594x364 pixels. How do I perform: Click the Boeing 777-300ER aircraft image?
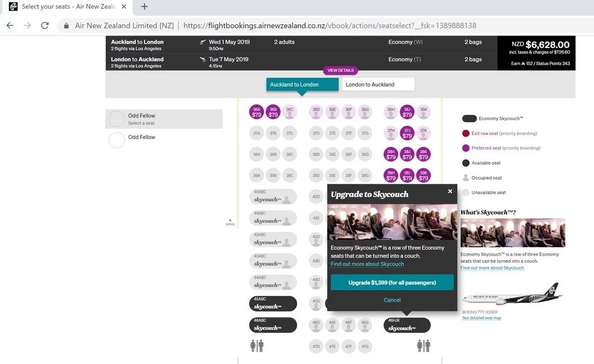pos(512,295)
